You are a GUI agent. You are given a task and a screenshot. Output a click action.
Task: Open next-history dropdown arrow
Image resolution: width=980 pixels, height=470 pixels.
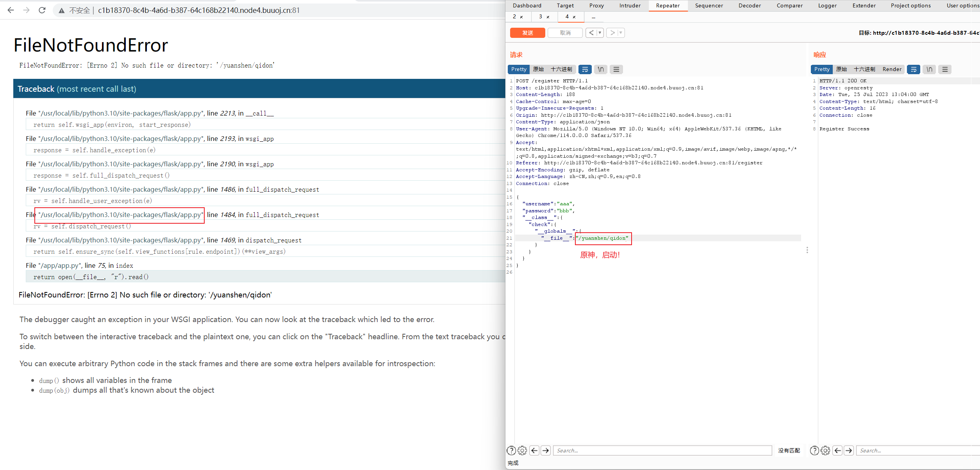coord(621,33)
